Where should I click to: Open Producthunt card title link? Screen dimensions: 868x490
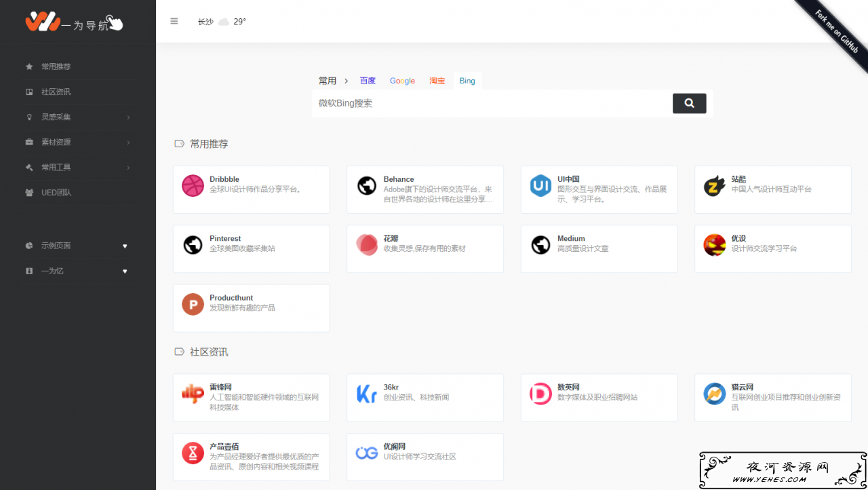coord(231,298)
